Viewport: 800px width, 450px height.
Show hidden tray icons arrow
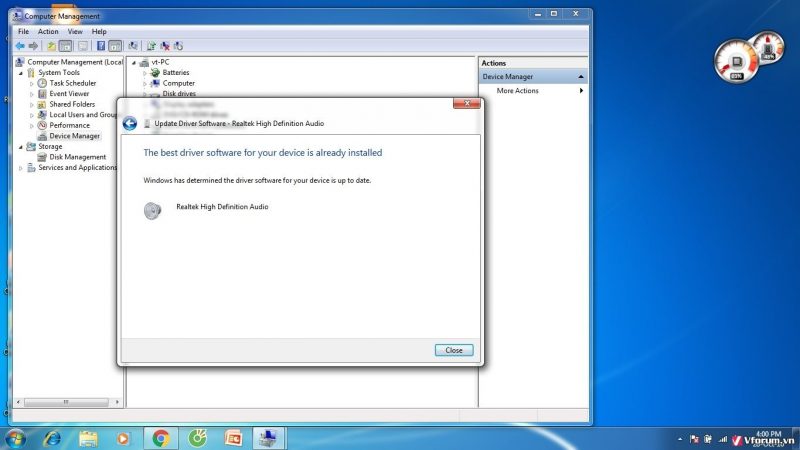[680, 439]
